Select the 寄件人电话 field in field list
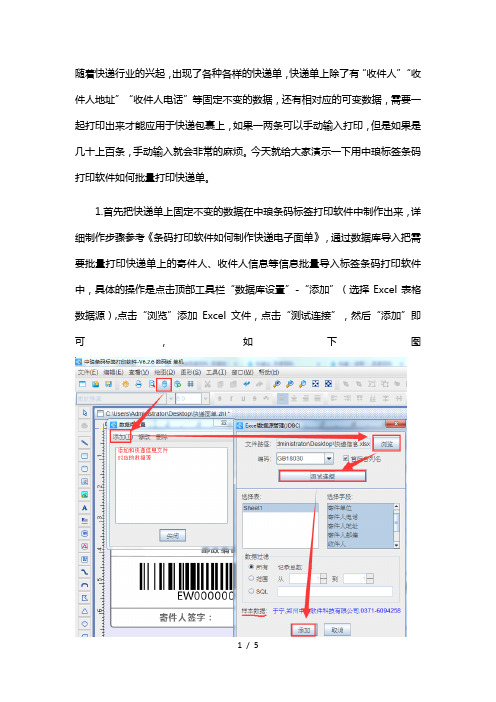496x702 pixels. click(x=360, y=517)
